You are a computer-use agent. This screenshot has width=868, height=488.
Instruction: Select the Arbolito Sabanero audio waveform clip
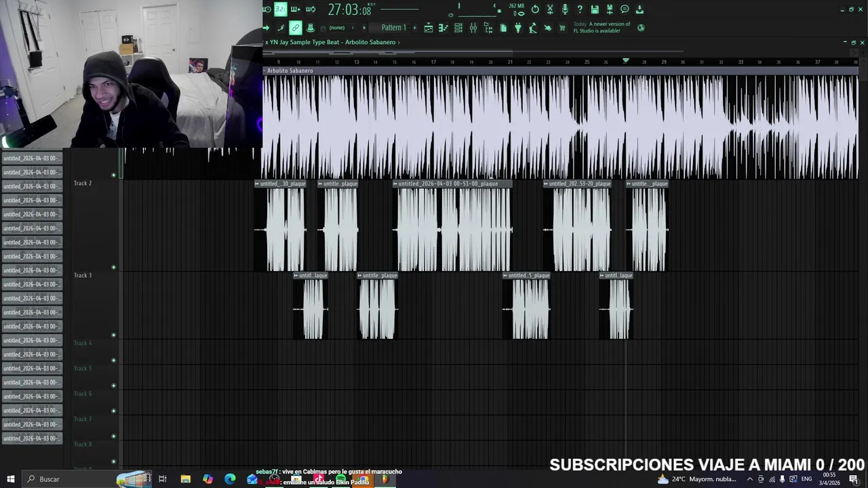(560, 127)
